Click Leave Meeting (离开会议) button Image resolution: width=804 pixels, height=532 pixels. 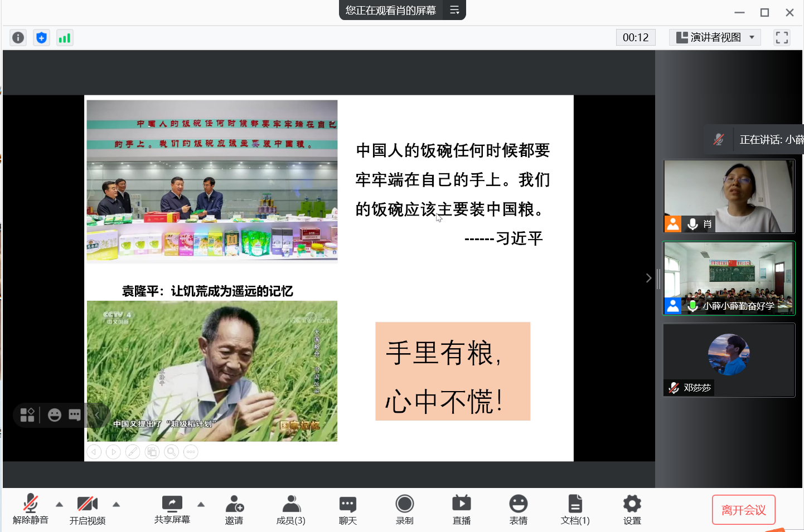point(743,510)
